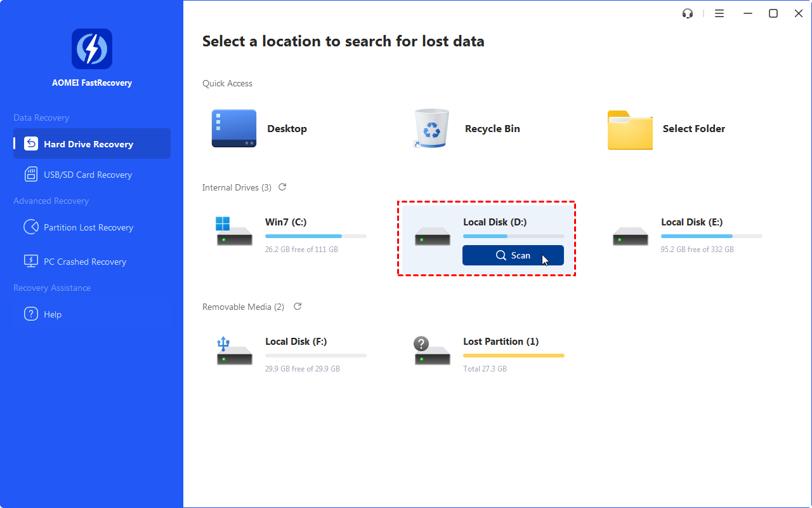This screenshot has width=812, height=508.
Task: Click the Local Disk (E:) drive icon
Action: pyautogui.click(x=631, y=236)
